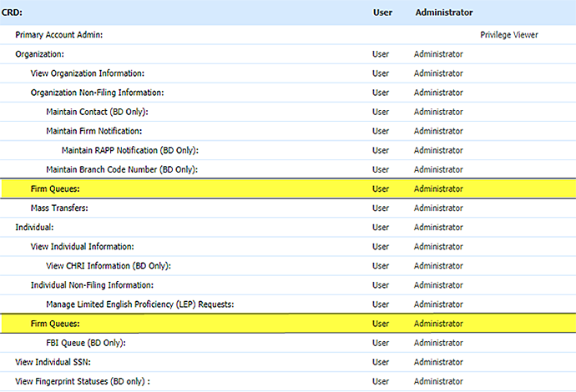576x392 pixels.
Task: Select View Individual Information entry
Action: coord(82,246)
